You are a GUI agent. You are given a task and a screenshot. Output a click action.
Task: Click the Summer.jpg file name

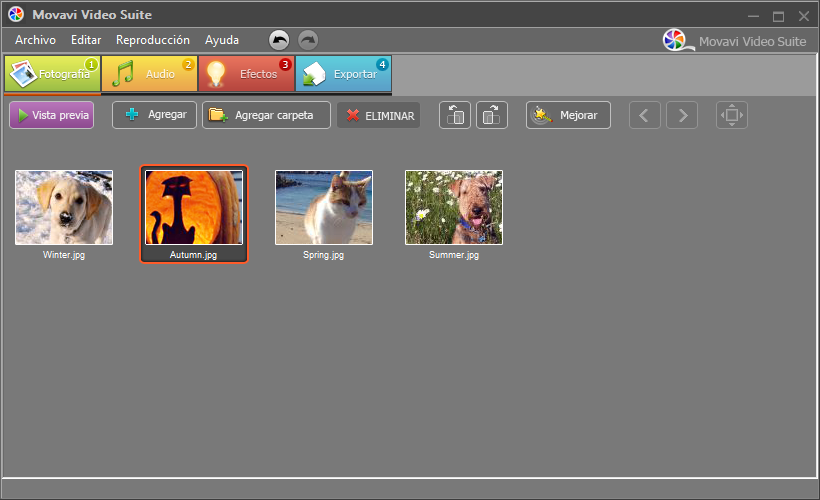click(x=454, y=255)
